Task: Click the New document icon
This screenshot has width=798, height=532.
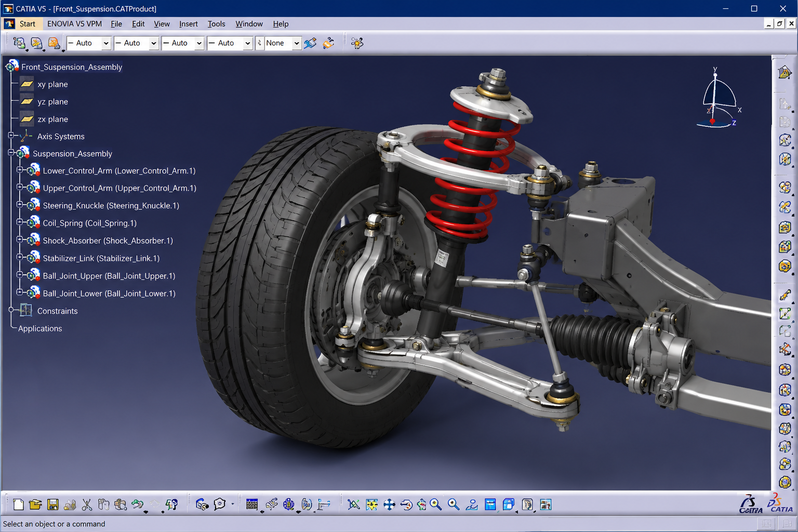Action: (x=18, y=504)
